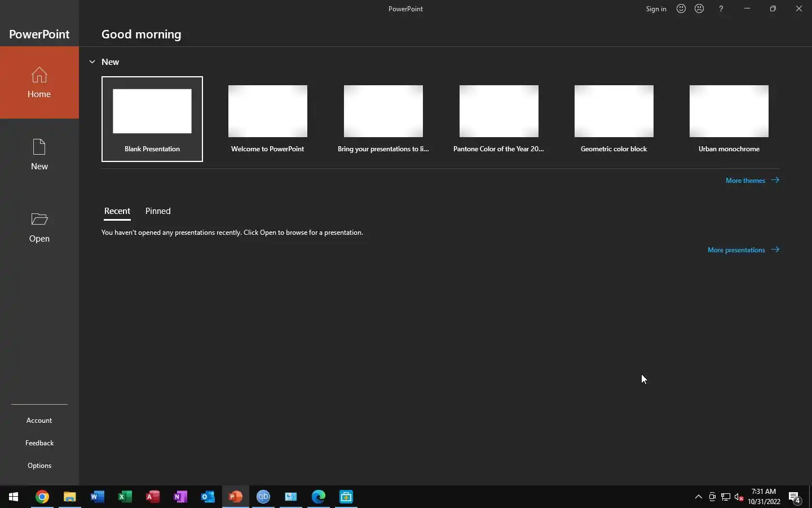Collapse the New templates section chevron
This screenshot has height=508, width=812.
tap(92, 62)
